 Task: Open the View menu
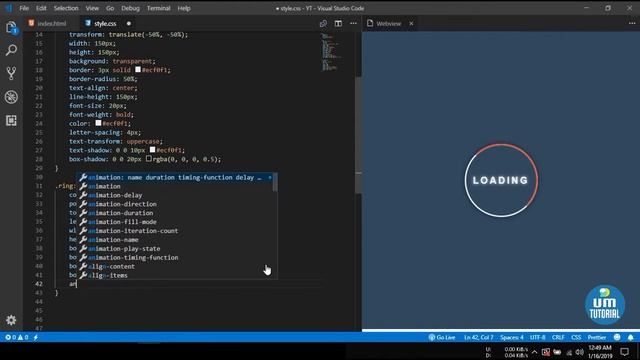92,8
